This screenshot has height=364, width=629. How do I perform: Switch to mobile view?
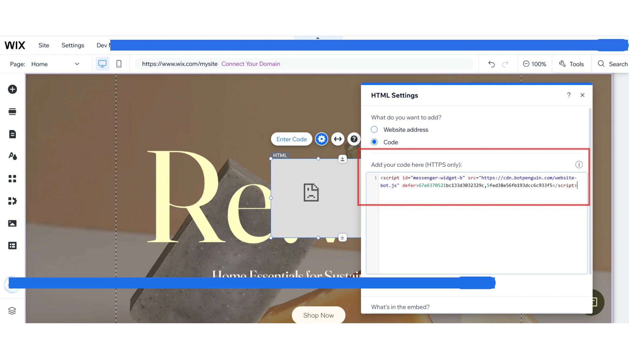119,64
